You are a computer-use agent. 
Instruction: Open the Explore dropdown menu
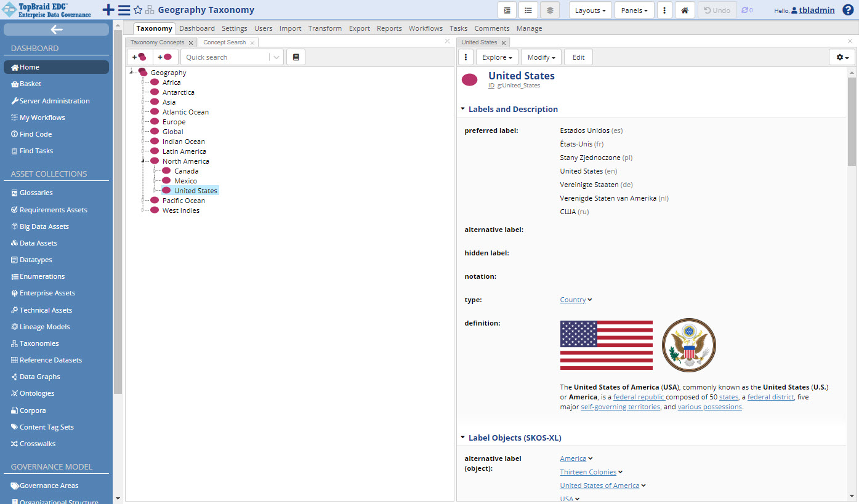point(497,57)
